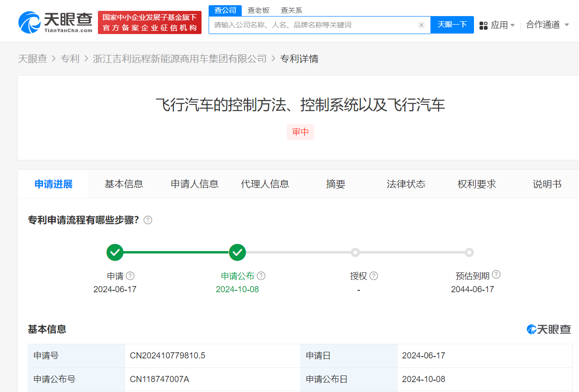Viewport: 579px width, 392px height.
Task: Open help icon after 专利申请流程有哪些步骤
Action: [x=148, y=220]
